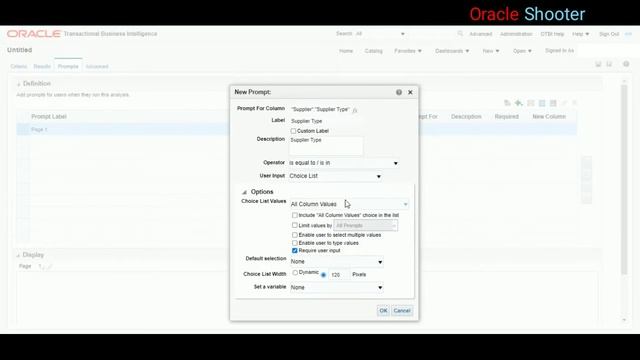The image size is (640, 360).
Task: Click the pixel width field showing 120
Action: 339,275
